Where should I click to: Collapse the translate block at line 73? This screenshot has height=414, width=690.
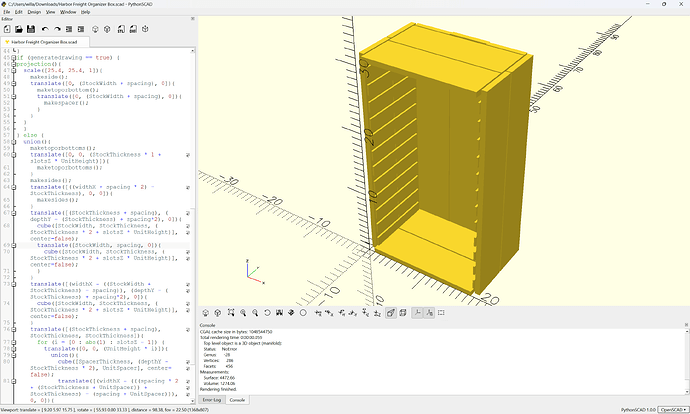click(14, 284)
